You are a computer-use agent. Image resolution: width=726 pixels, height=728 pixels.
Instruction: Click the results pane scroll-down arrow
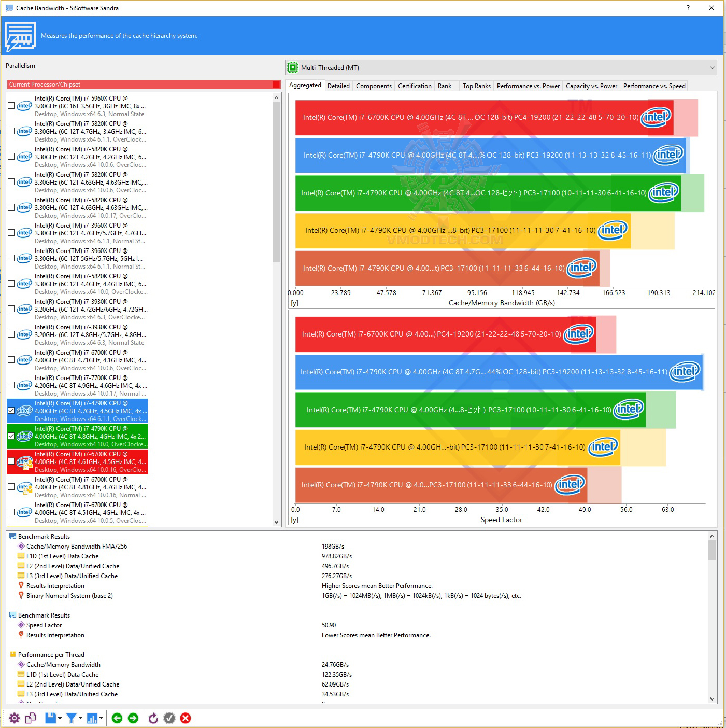click(712, 698)
